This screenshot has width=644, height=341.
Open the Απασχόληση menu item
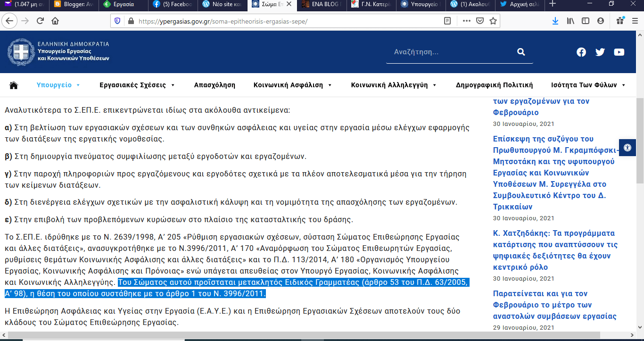tap(215, 85)
